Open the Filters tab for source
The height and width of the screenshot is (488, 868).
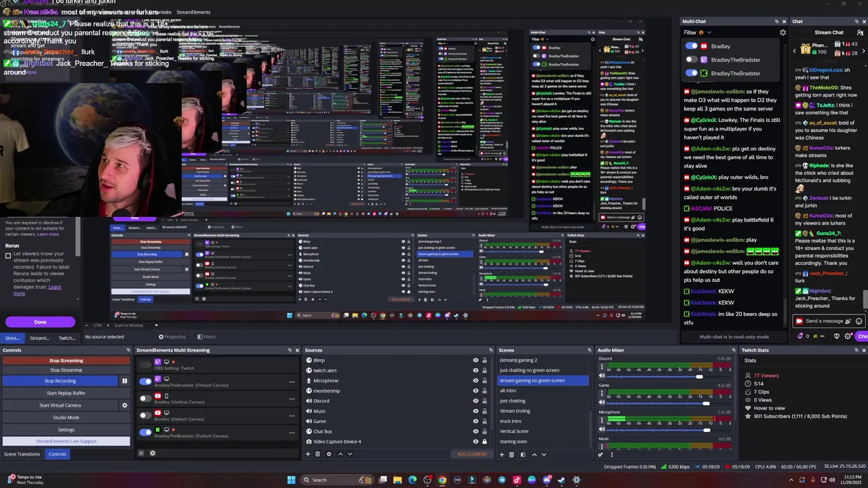[x=207, y=337]
